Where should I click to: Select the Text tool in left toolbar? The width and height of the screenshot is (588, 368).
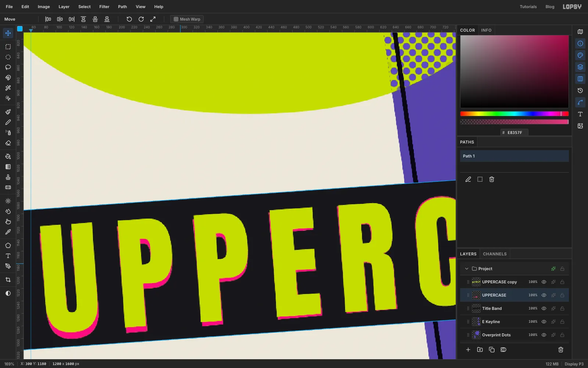click(8, 256)
